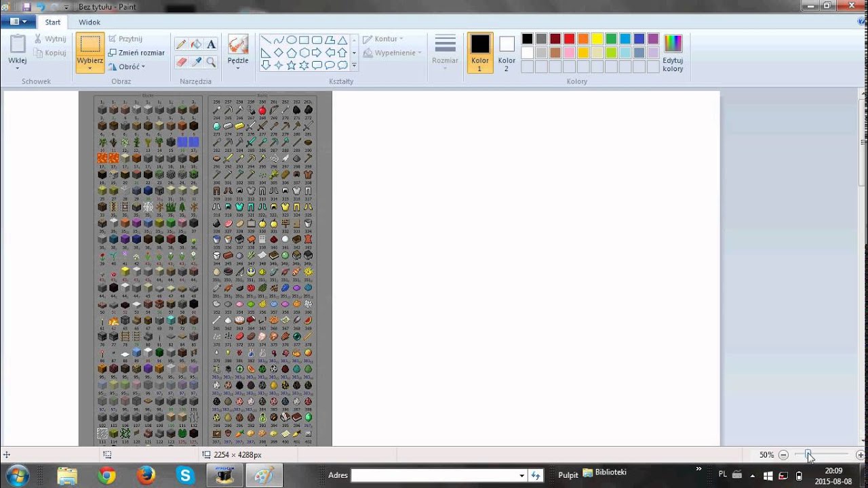This screenshot has width=868, height=488.
Task: Open the Biblioteki taskbar toolbar
Action: point(604,472)
